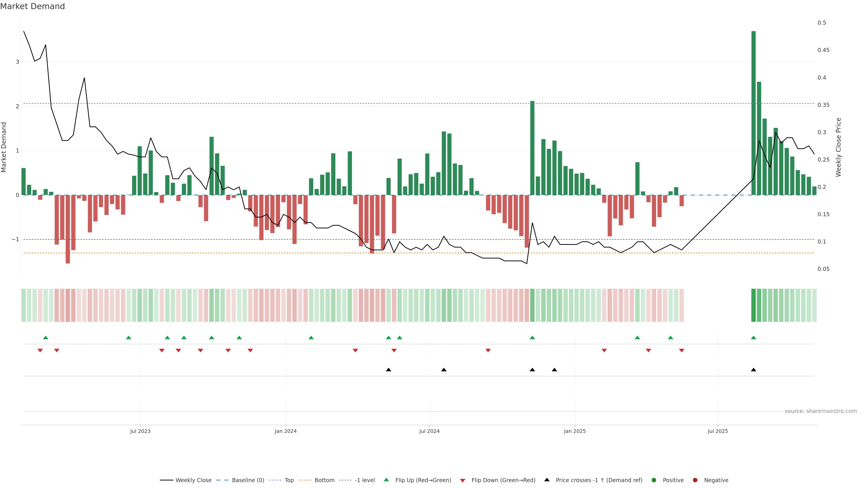The image size is (868, 488).
Task: Click the red Flip Down legend triangle
Action: [x=462, y=480]
